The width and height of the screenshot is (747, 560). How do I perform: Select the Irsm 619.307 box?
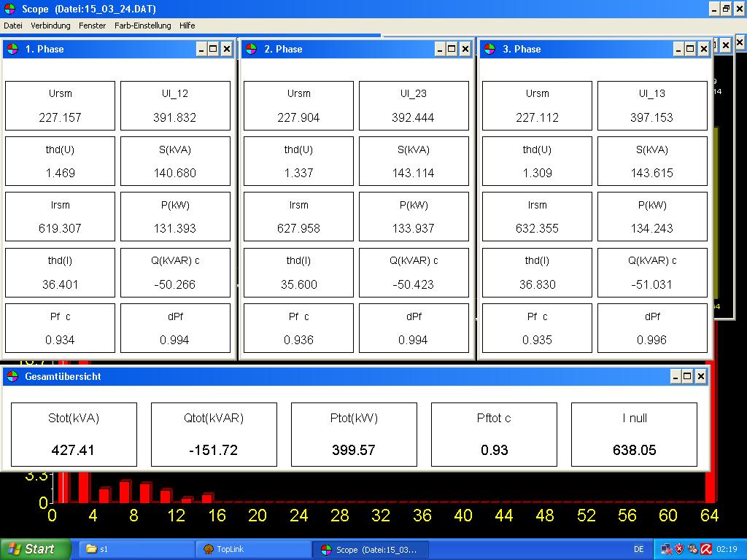[60, 217]
